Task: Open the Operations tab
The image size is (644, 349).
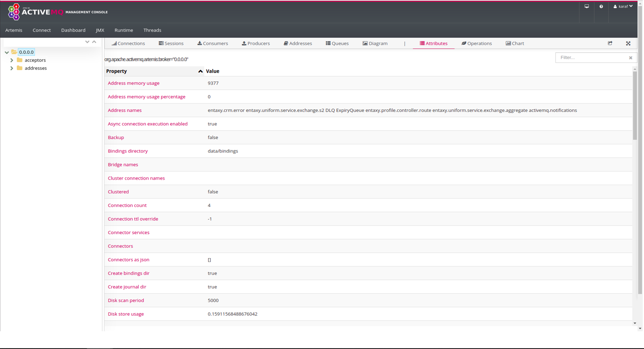Action: click(476, 44)
